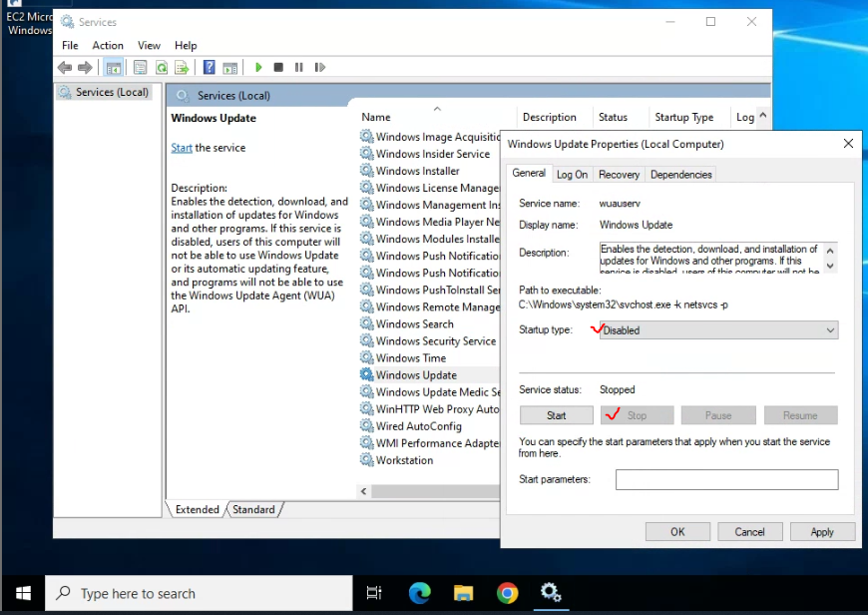Select the General tab

point(529,173)
